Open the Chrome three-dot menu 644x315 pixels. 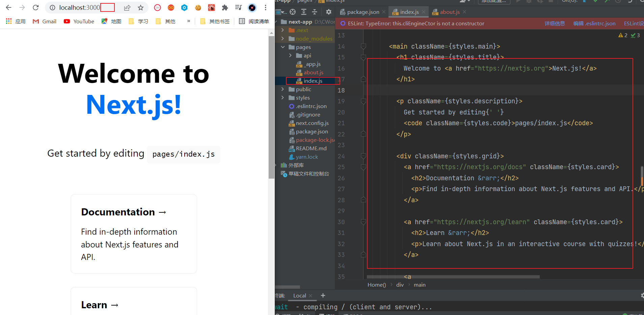266,7
